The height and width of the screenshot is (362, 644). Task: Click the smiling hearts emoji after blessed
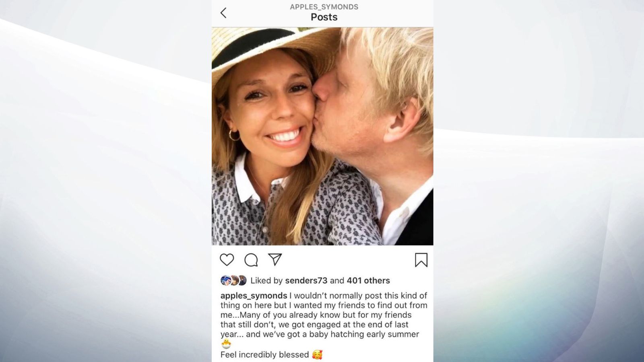(317, 355)
